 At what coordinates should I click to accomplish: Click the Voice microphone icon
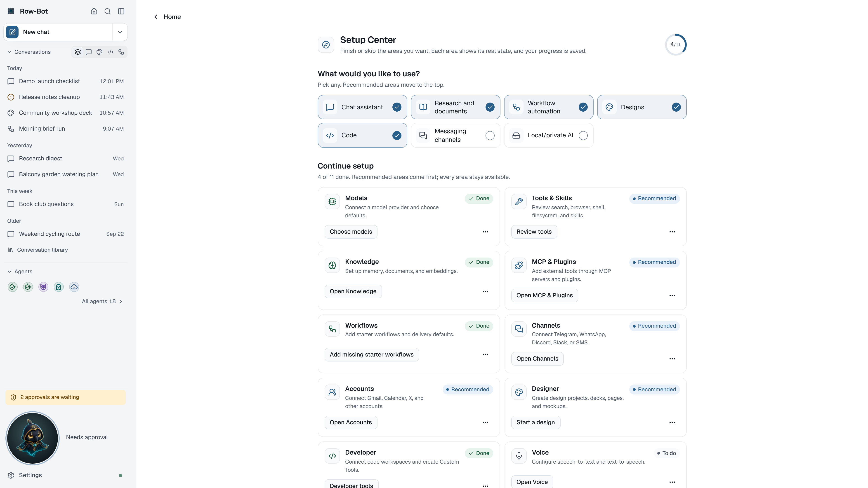(x=519, y=456)
